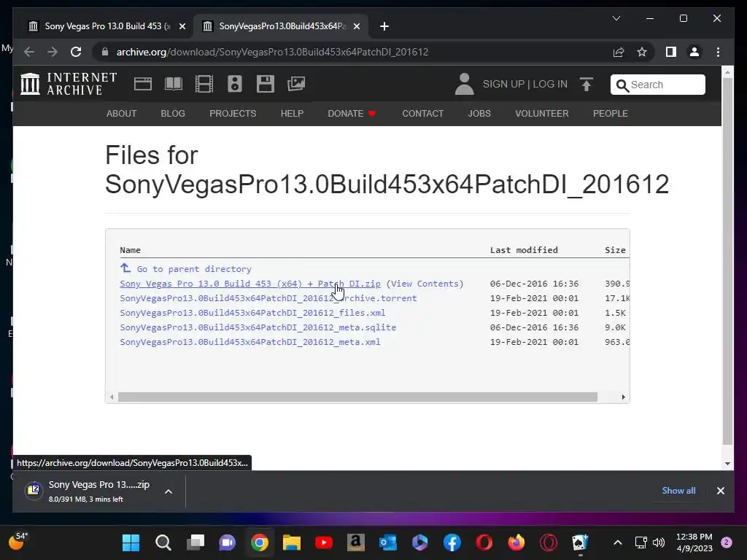Toggle Chrome side panel
Viewport: 747px width, 560px height.
[671, 52]
